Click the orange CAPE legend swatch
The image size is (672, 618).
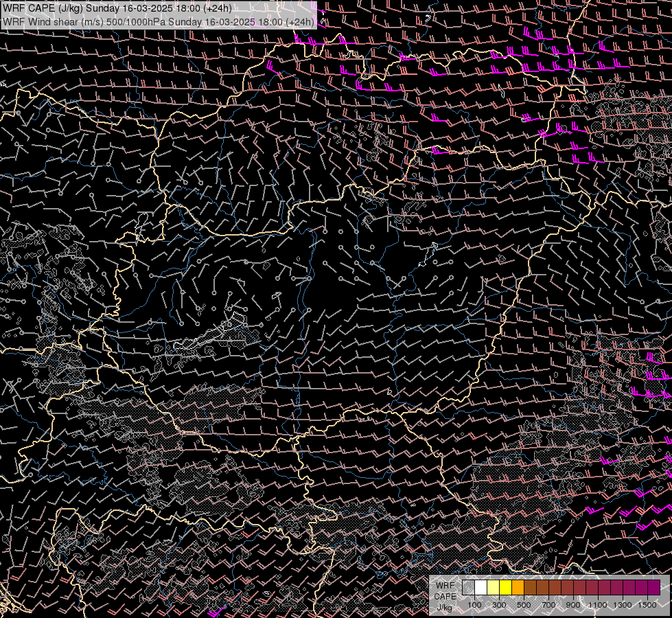(x=518, y=587)
